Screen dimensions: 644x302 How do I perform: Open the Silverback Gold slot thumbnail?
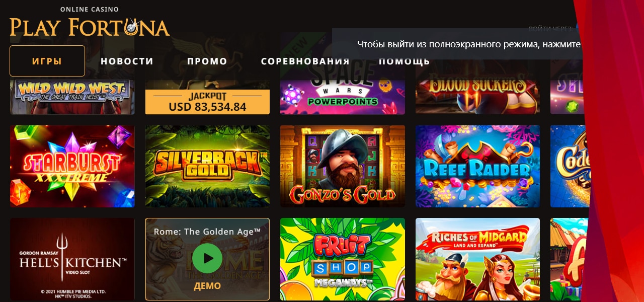point(207,166)
